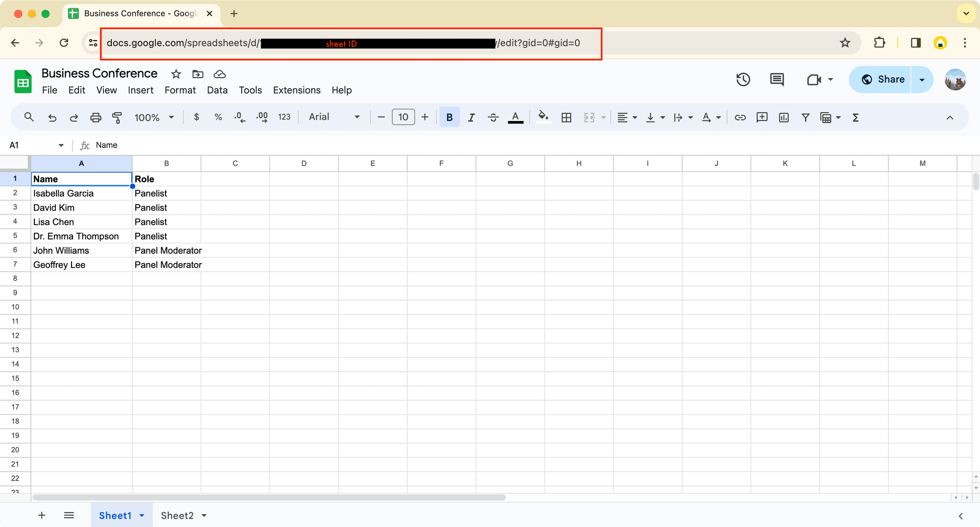Open the comment history icon

click(777, 79)
